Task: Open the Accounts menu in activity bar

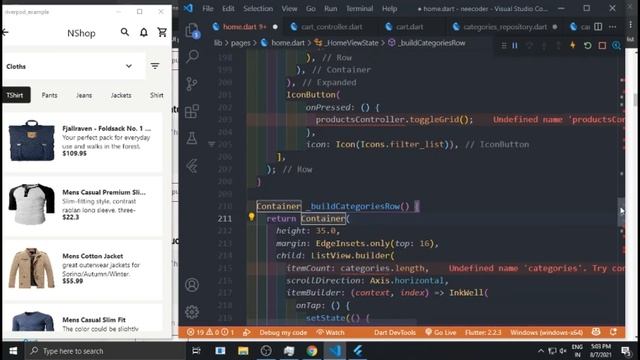Action: (192, 284)
